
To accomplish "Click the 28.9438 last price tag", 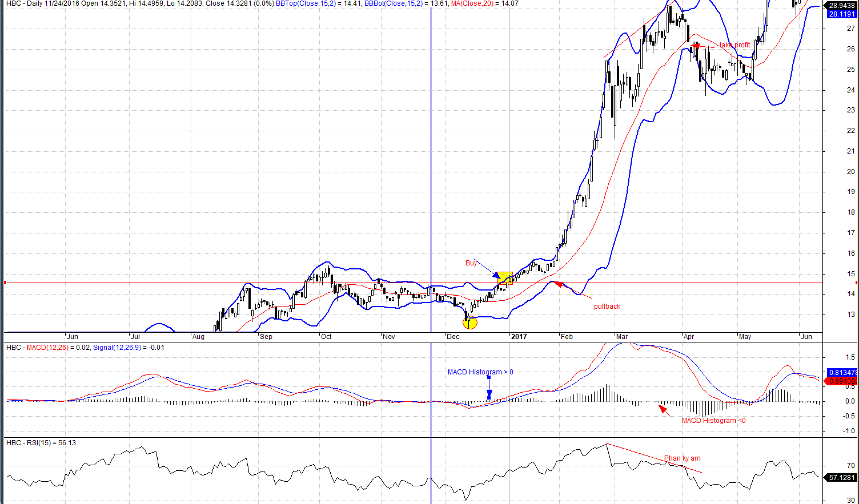I will [842, 6].
